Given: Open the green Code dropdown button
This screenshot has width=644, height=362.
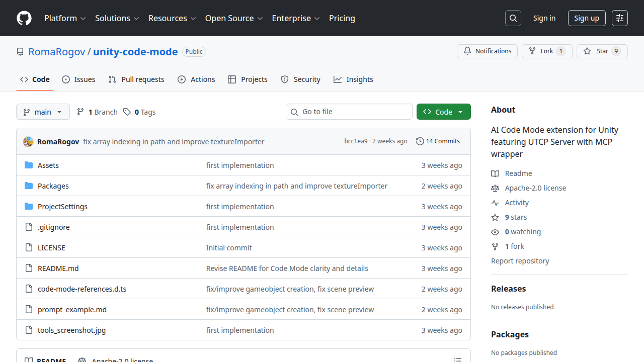Looking at the screenshot, I should [x=444, y=112].
